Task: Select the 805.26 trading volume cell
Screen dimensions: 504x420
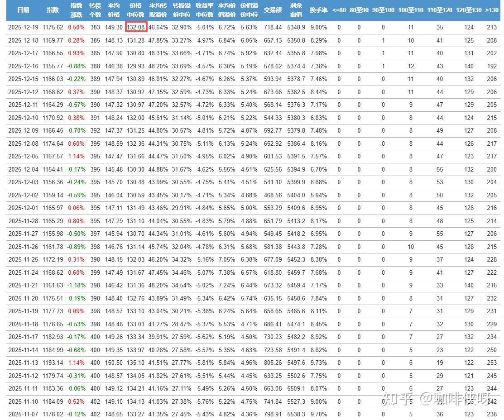Action: (x=273, y=363)
